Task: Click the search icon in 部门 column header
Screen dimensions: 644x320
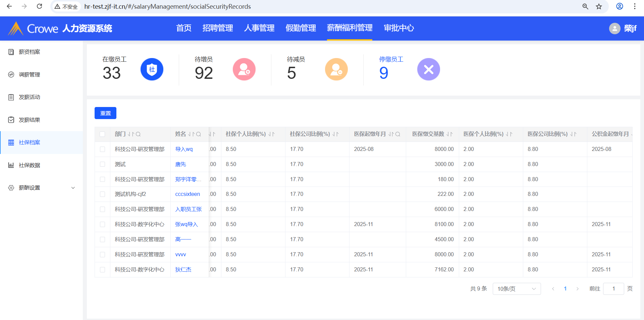Action: coord(138,134)
